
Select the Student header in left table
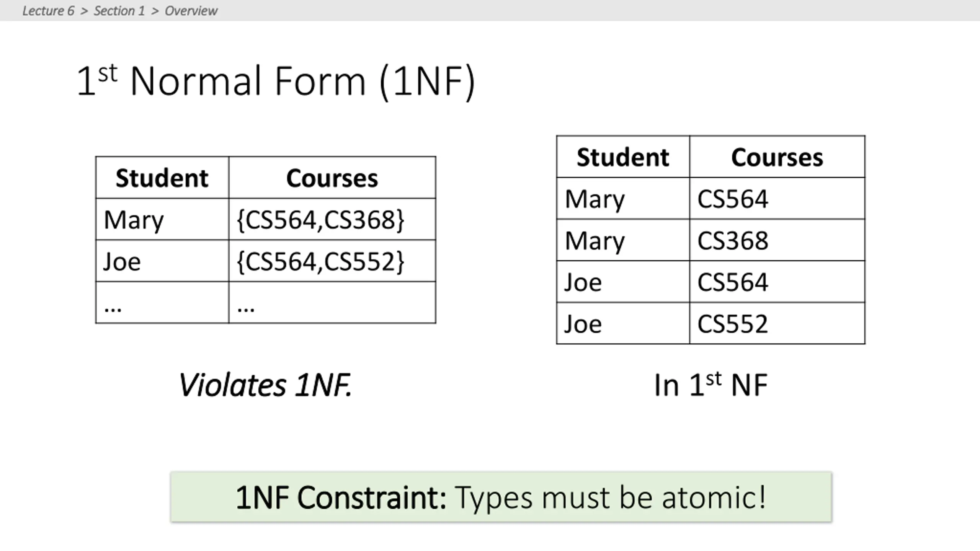[x=162, y=178]
